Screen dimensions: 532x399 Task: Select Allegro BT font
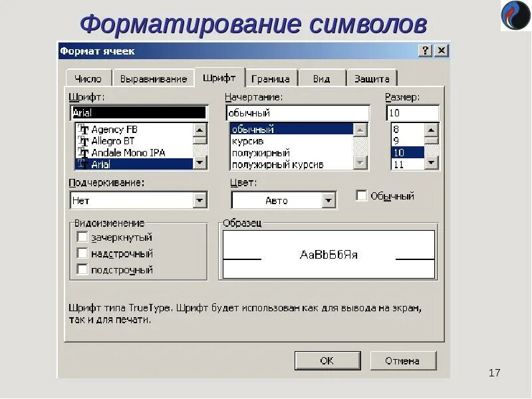click(x=134, y=141)
